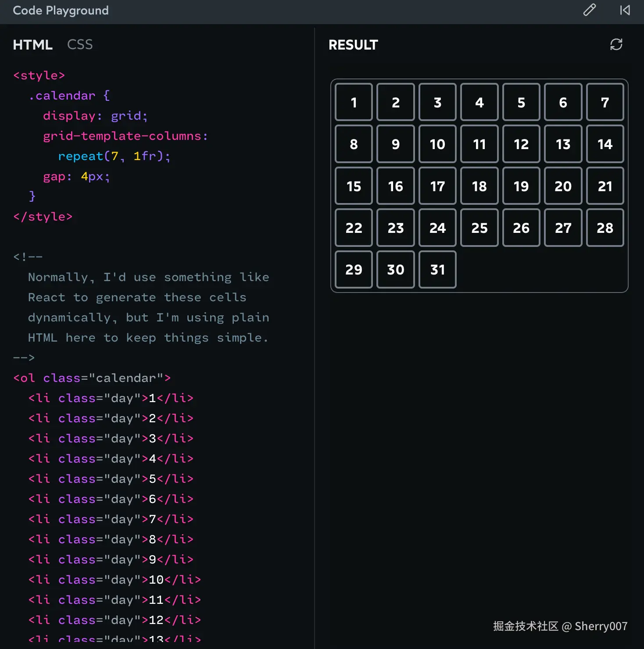
Task: Click comment line "HTML here to keep things simple."
Action: [x=148, y=338]
